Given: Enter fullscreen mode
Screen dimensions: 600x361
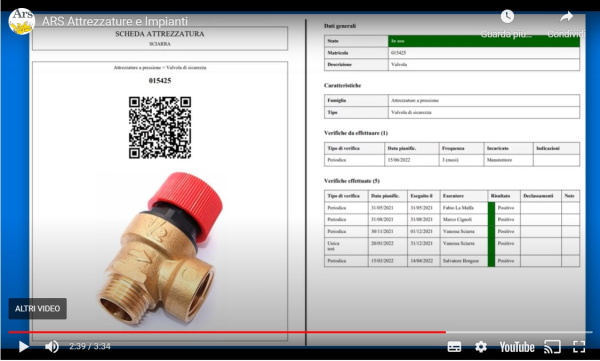Looking at the screenshot, I should 579,347.
